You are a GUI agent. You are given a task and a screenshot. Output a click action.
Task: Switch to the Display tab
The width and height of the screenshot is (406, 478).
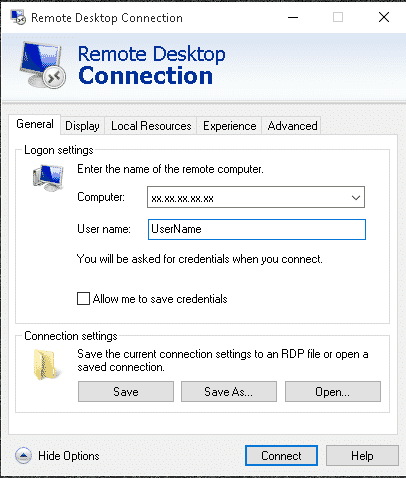[x=82, y=126]
